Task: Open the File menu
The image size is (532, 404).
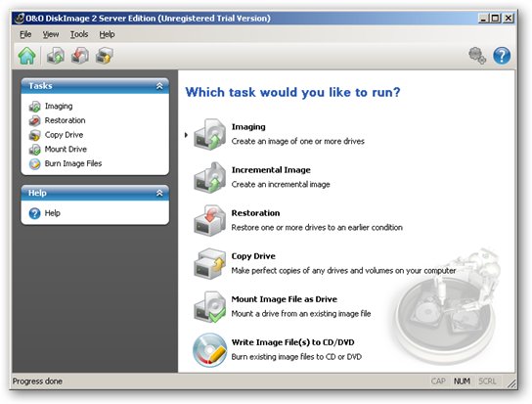Action: (x=25, y=34)
